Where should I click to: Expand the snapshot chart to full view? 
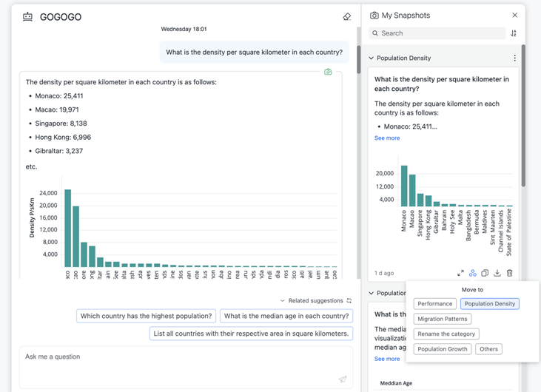point(460,273)
